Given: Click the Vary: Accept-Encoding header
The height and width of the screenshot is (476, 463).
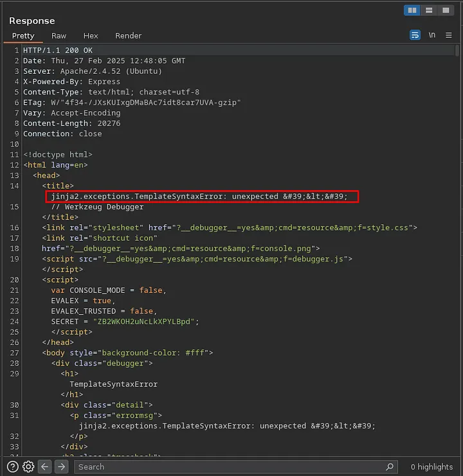Looking at the screenshot, I should tap(71, 113).
